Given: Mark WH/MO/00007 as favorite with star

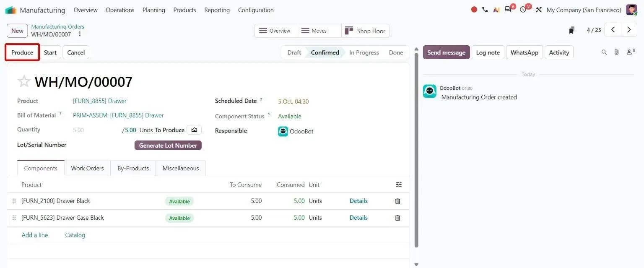Looking at the screenshot, I should [x=24, y=81].
